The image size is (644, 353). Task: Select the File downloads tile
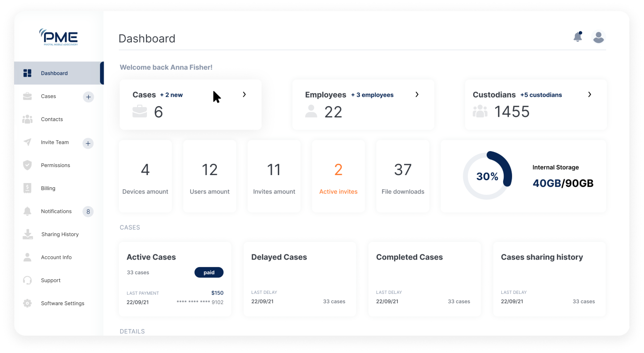pos(403,176)
